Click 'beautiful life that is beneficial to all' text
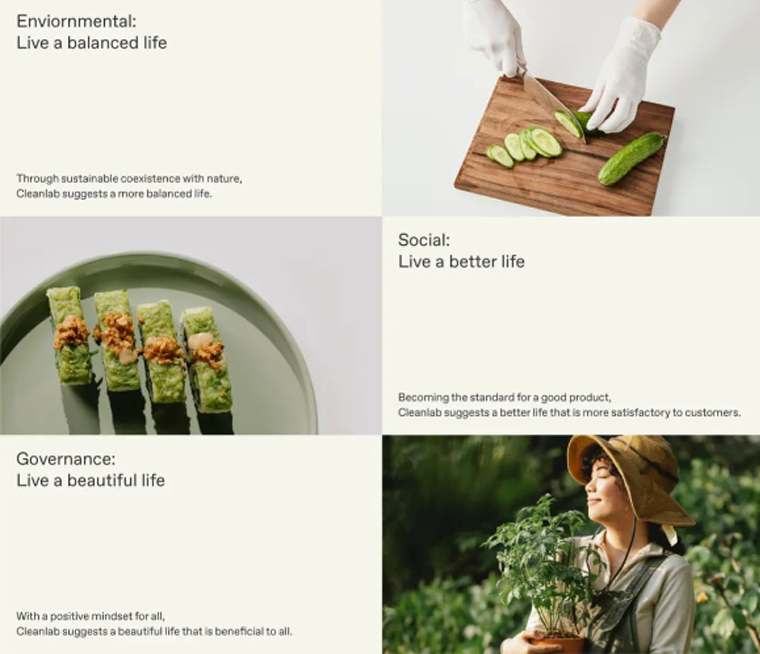The height and width of the screenshot is (654, 760). (154, 632)
